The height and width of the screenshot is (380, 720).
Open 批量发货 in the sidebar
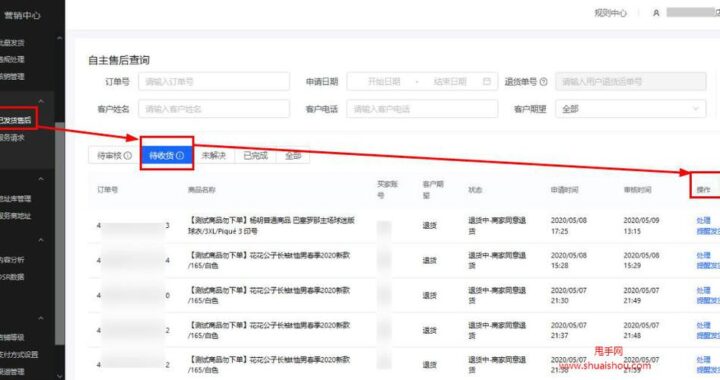pos(12,43)
